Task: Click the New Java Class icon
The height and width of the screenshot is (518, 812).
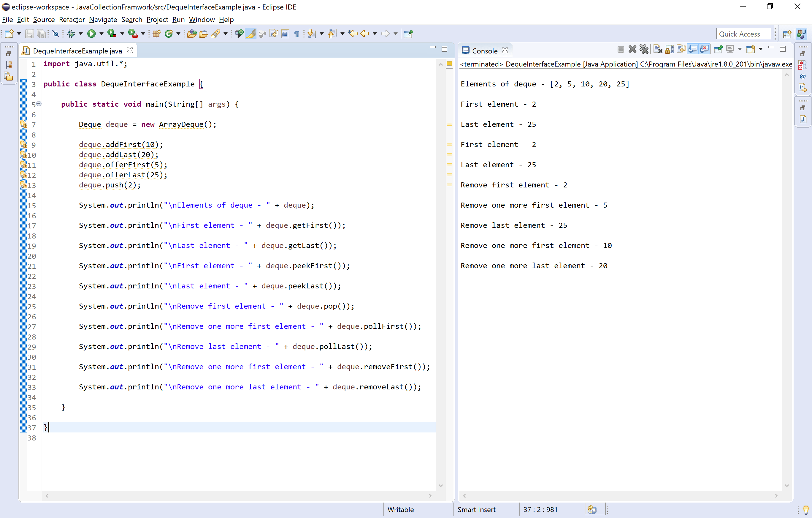Action: (169, 34)
